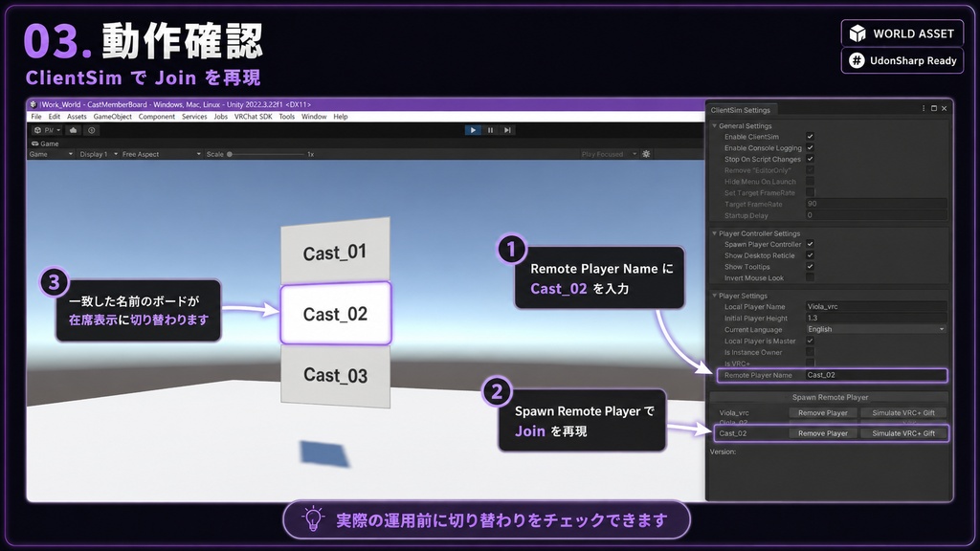Open the Assets menu
This screenshot has height=551, width=980.
(x=77, y=117)
